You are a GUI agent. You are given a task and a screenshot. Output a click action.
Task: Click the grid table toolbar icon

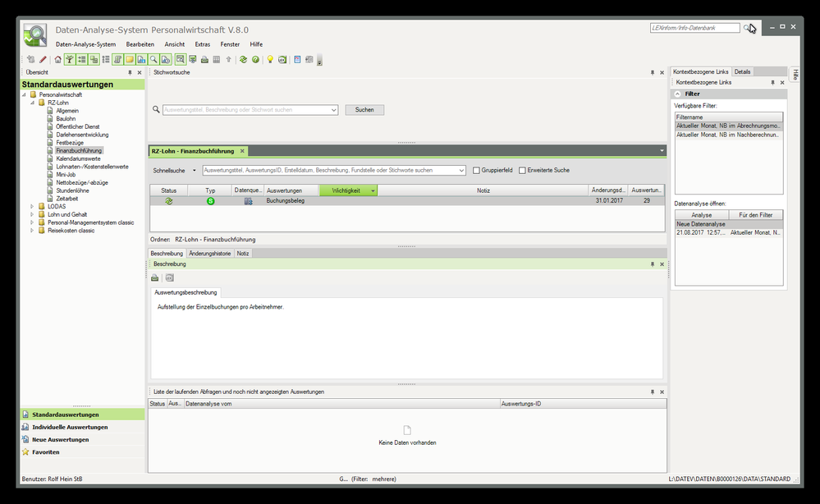coord(217,60)
